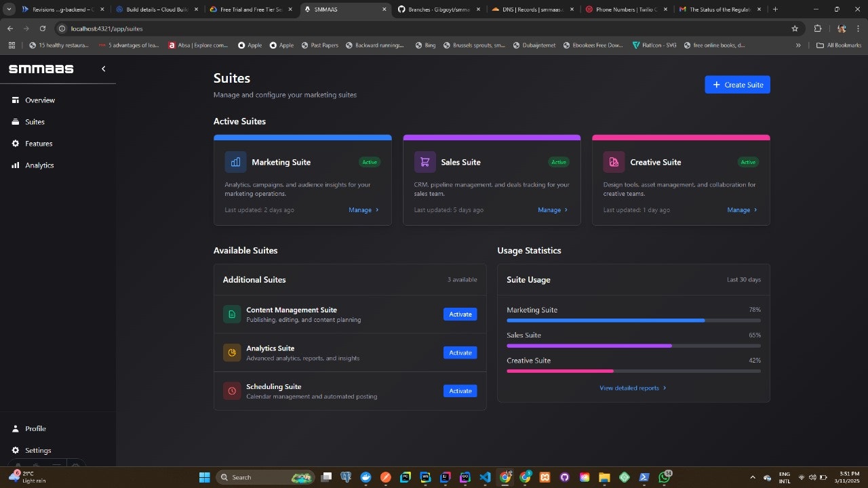Click the '3 available' label
The height and width of the screenshot is (488, 868).
tap(462, 280)
